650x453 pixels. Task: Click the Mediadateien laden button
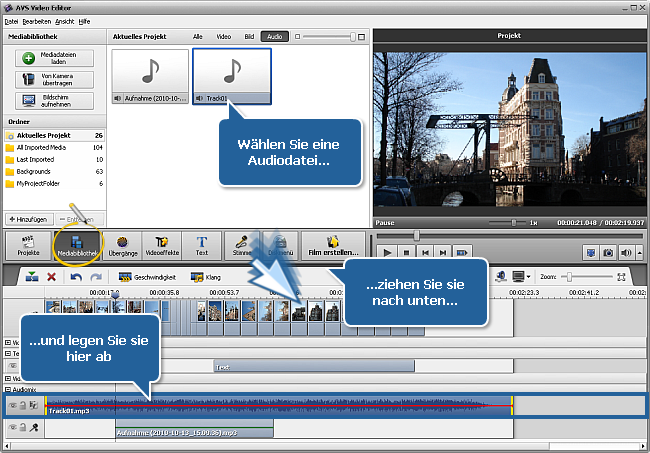tap(55, 58)
